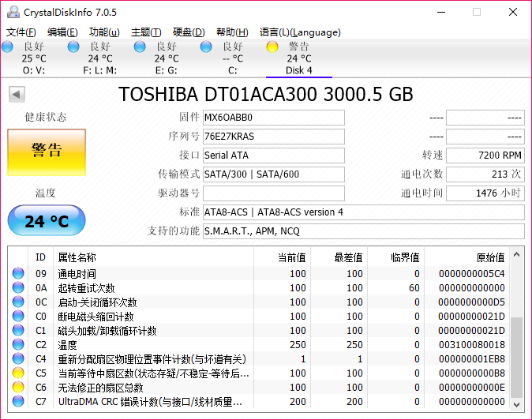Click the power on count field 213 次
Image resolution: width=532 pixels, height=420 pixels.
tap(485, 174)
